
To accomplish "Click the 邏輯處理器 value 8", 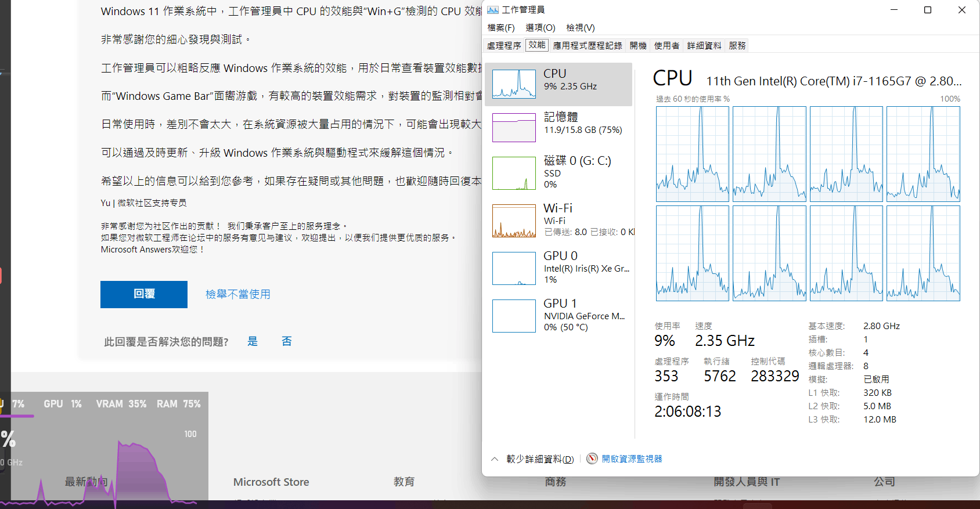I will coord(866,366).
